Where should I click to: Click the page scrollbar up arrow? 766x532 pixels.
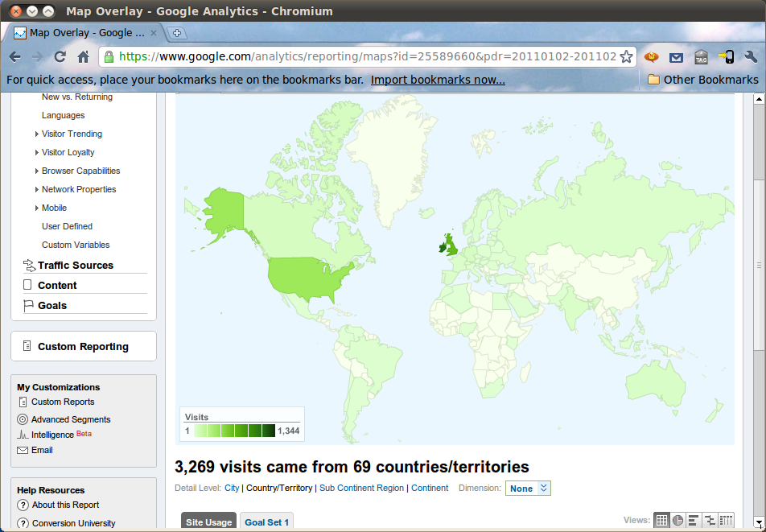pyautogui.click(x=759, y=99)
